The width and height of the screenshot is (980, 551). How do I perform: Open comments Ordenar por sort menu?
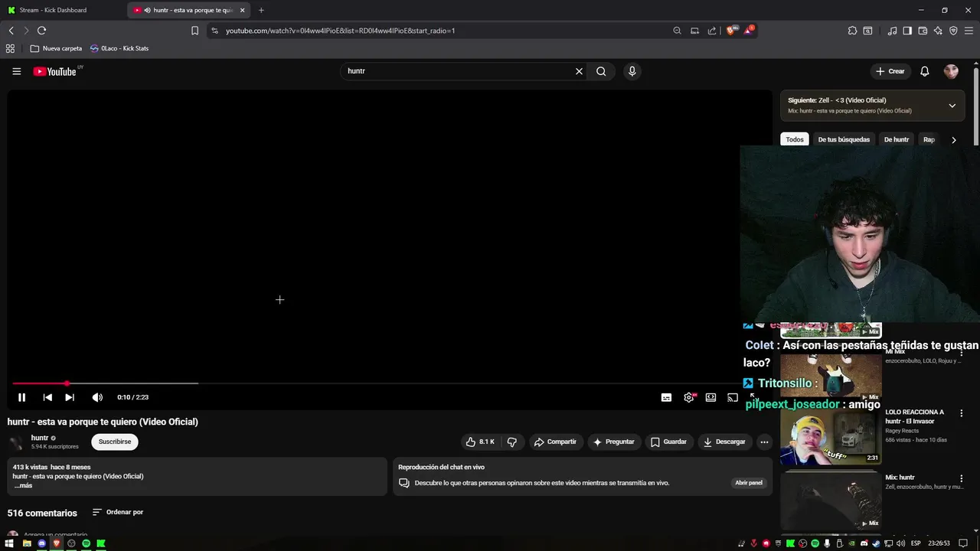tap(118, 512)
